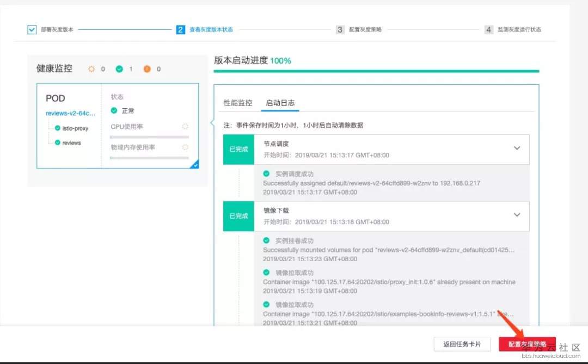Click the orange warning count icon in 健康监控

(x=147, y=69)
